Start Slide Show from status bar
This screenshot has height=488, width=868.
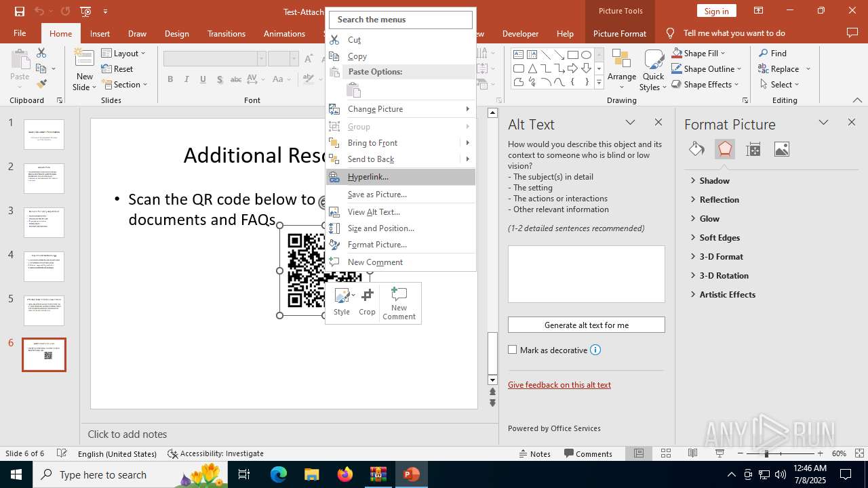pyautogui.click(x=719, y=453)
